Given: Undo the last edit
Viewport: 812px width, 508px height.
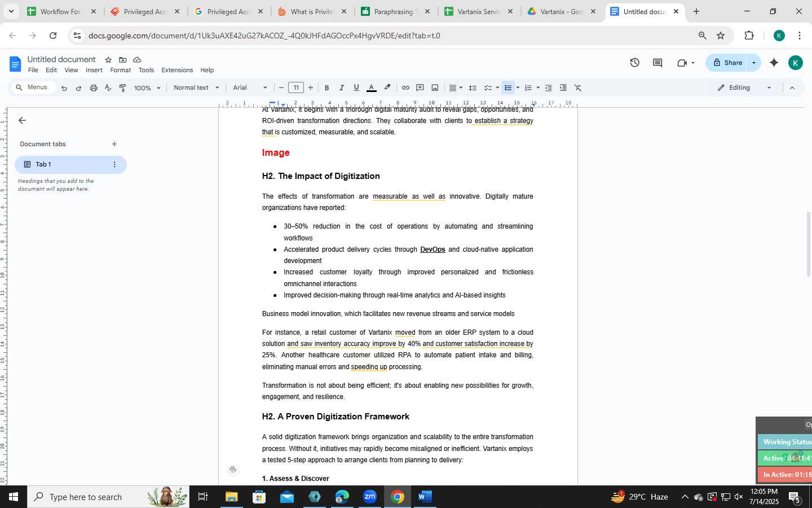Looking at the screenshot, I should (x=64, y=87).
